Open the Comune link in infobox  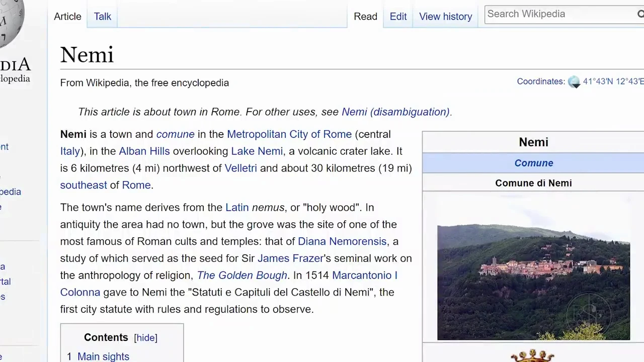click(x=533, y=163)
